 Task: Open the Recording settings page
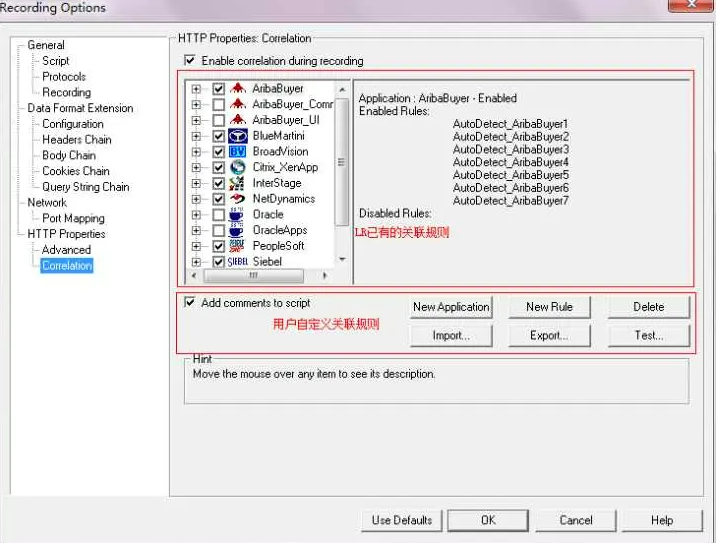67,92
